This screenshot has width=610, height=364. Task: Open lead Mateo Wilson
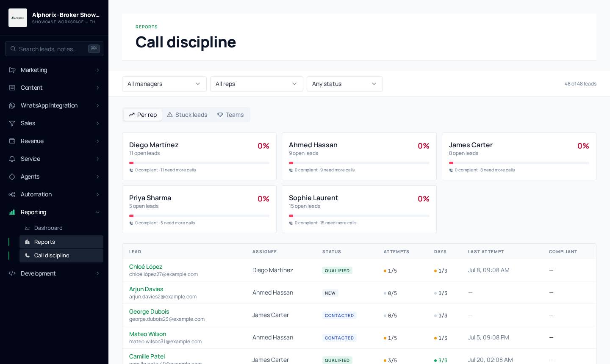click(x=147, y=334)
